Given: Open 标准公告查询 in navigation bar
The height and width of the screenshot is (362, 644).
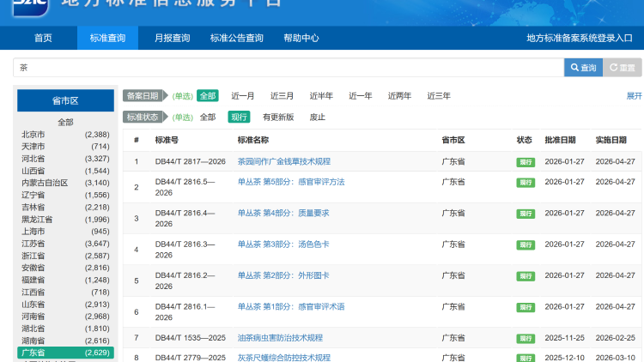Looking at the screenshot, I should [x=237, y=38].
